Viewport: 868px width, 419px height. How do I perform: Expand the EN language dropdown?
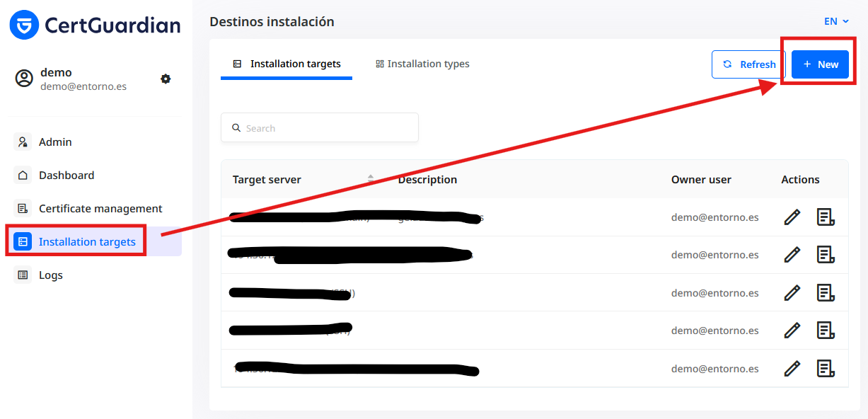tap(836, 21)
